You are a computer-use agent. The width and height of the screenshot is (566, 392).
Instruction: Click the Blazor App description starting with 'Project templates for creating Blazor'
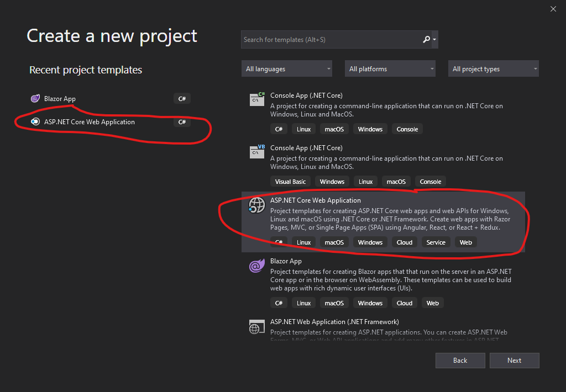[x=391, y=280]
